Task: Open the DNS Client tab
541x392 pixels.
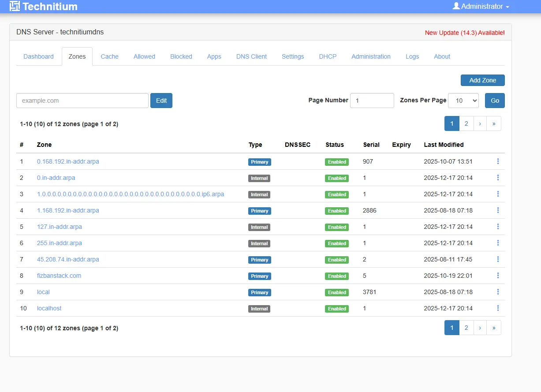Action: [x=252, y=56]
